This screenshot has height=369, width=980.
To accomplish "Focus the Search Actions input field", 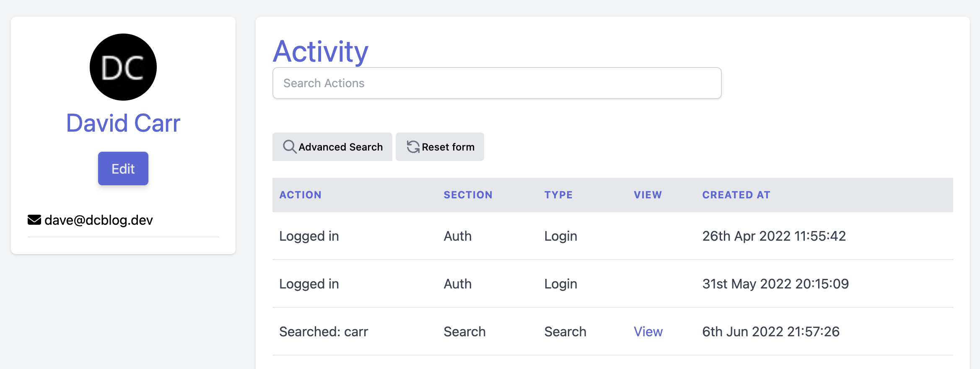I will 497,83.
